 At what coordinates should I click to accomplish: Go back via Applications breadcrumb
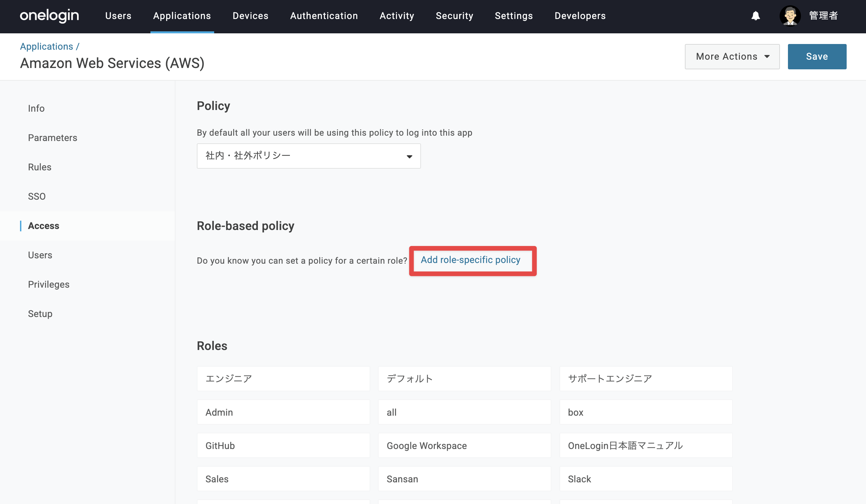(46, 46)
